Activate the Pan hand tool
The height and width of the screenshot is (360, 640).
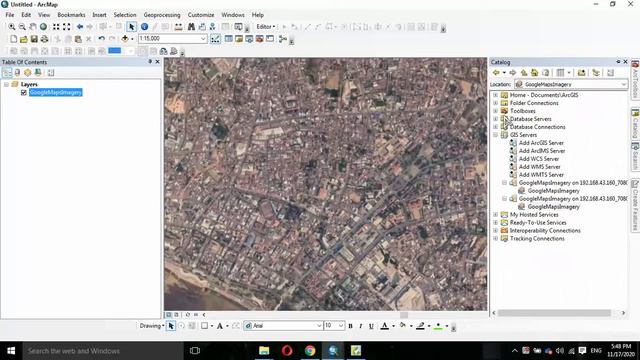tap(33, 27)
